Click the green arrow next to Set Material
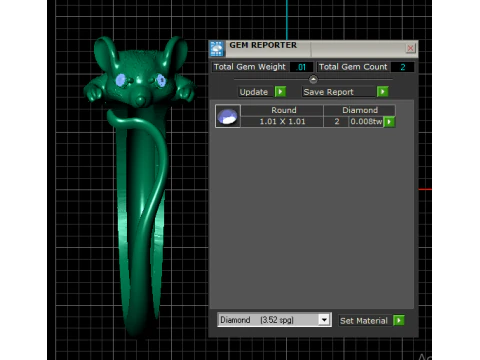 click(x=399, y=320)
